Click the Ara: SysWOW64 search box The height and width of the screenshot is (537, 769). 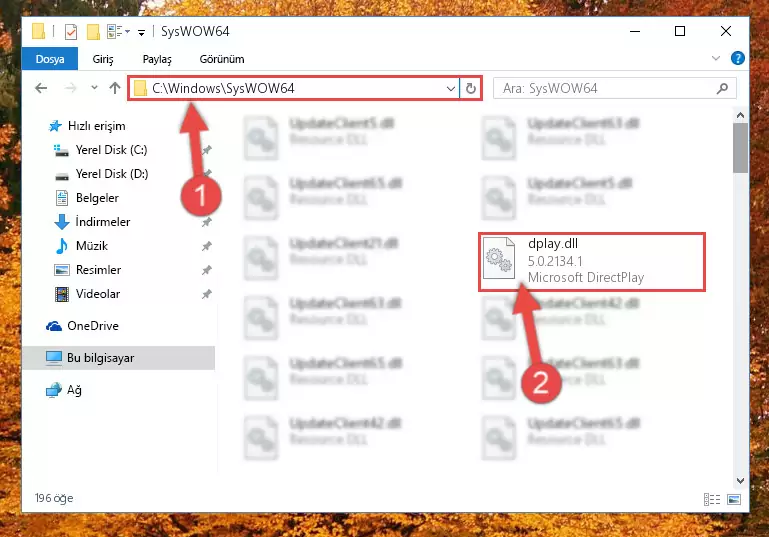(615, 88)
